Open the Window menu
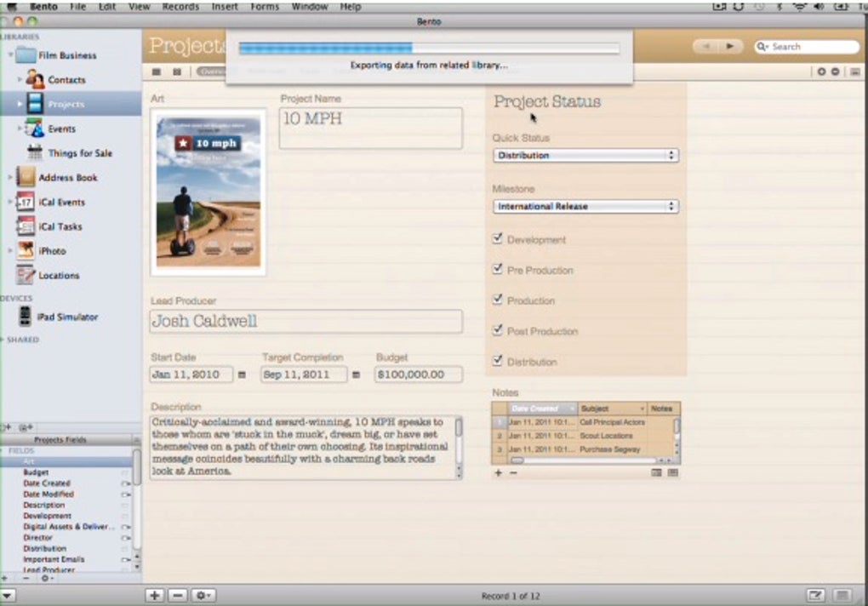Viewport: 868px width, 606px height. tap(310, 7)
